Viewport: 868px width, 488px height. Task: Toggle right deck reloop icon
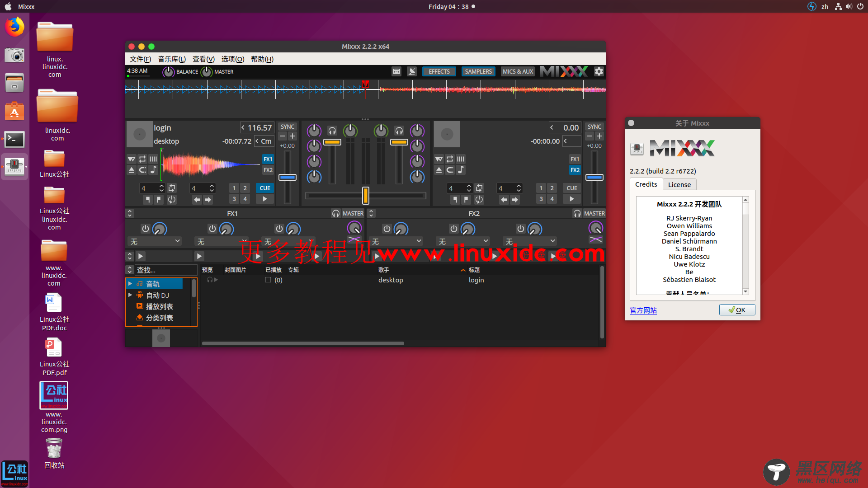click(x=479, y=199)
